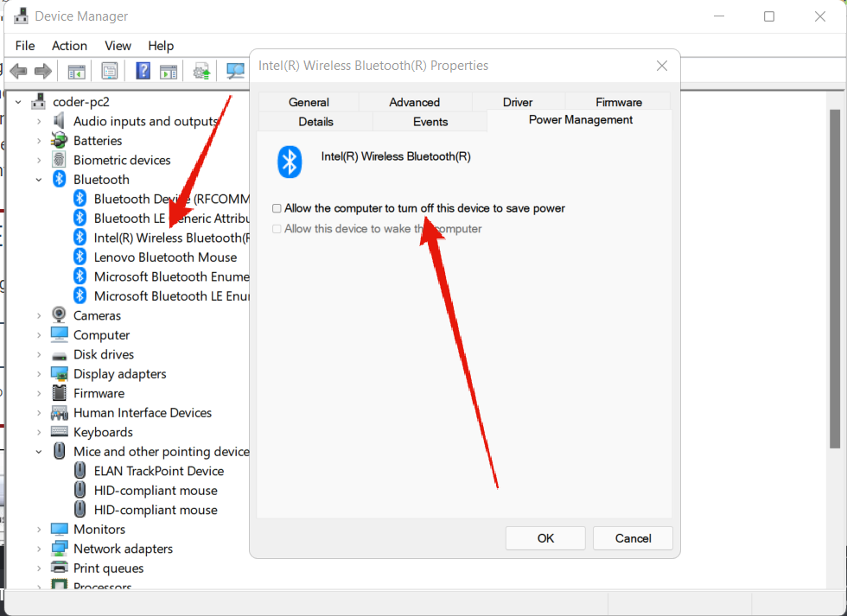
Task: Click the Monitors category icon
Action: [x=59, y=529]
